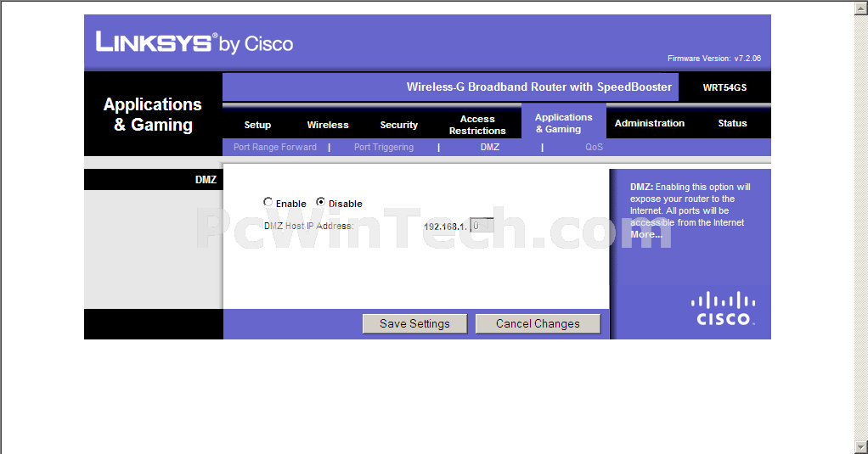
Task: Click Wireless-G Broadband Router title text
Action: 538,87
